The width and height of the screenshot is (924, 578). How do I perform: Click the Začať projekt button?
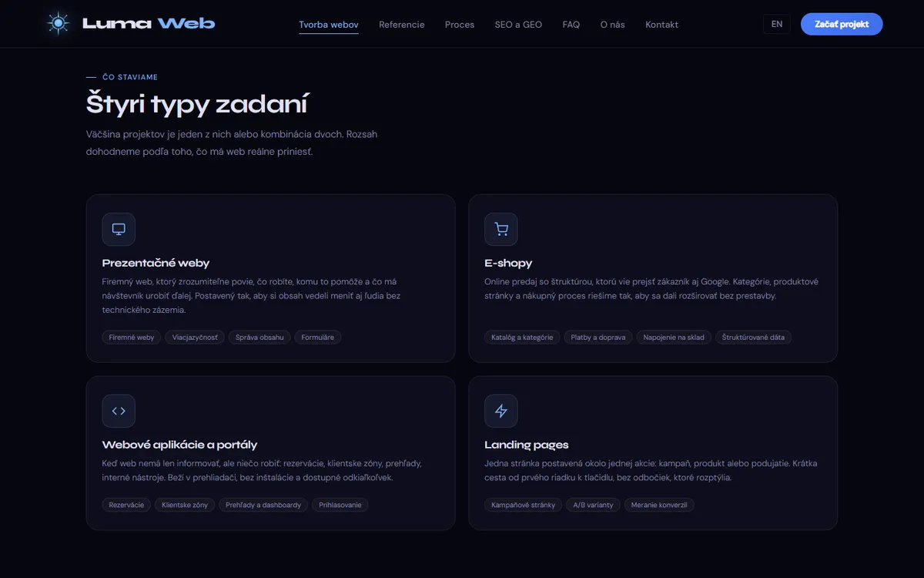point(842,24)
